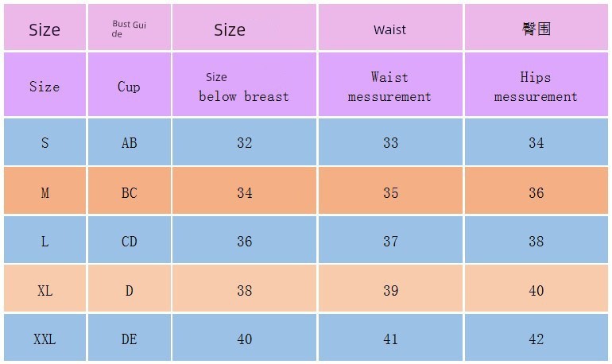
Task: Click the "CD" cup cell
Action: (x=129, y=242)
